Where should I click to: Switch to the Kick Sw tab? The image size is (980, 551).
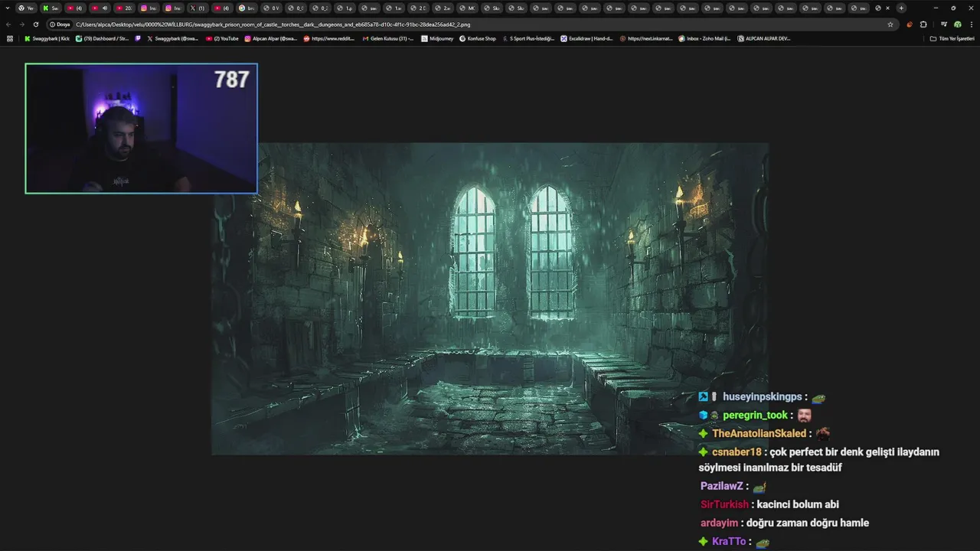[51, 8]
